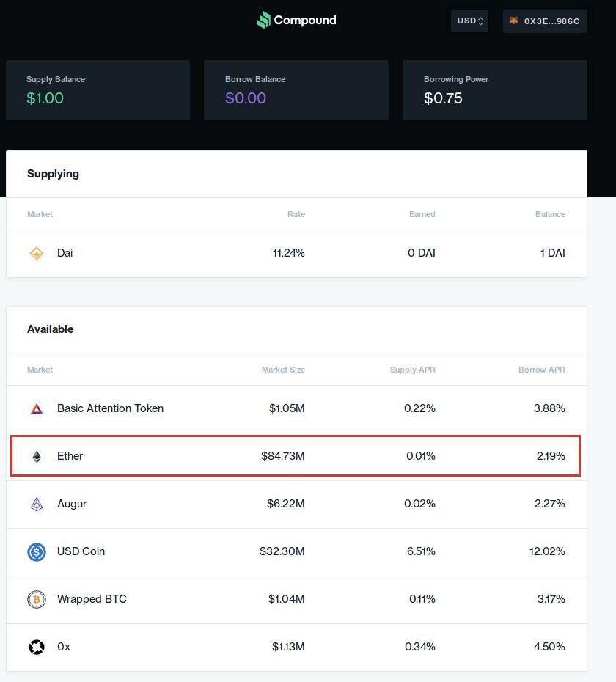The image size is (616, 682).
Task: Open the 0X3E...986C wallet address button
Action: [x=545, y=21]
